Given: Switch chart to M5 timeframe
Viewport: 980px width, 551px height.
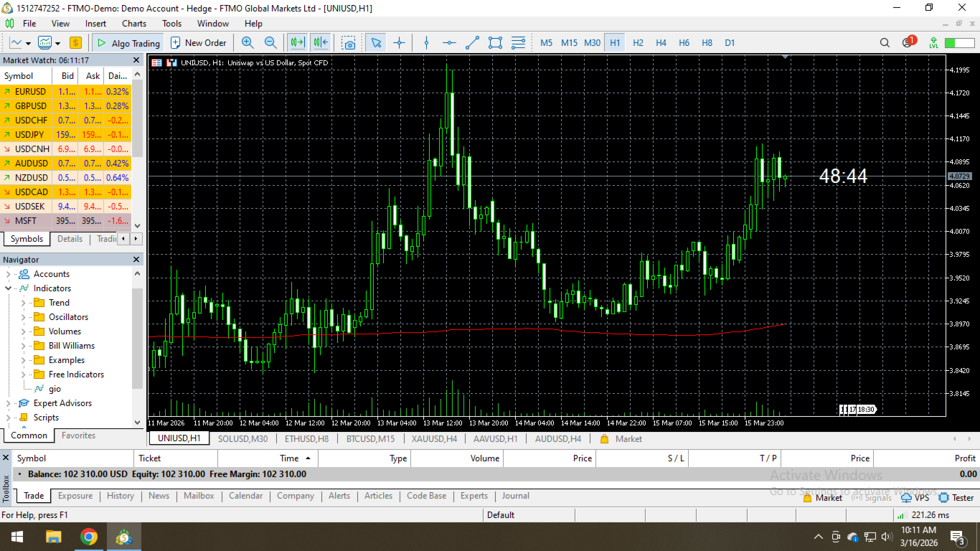Looking at the screenshot, I should pyautogui.click(x=547, y=43).
